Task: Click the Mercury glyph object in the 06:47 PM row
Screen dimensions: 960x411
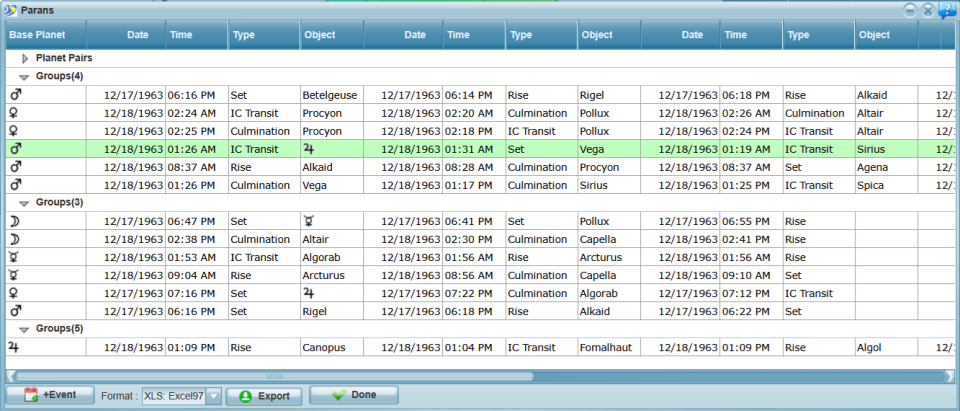Action: pyautogui.click(x=309, y=221)
